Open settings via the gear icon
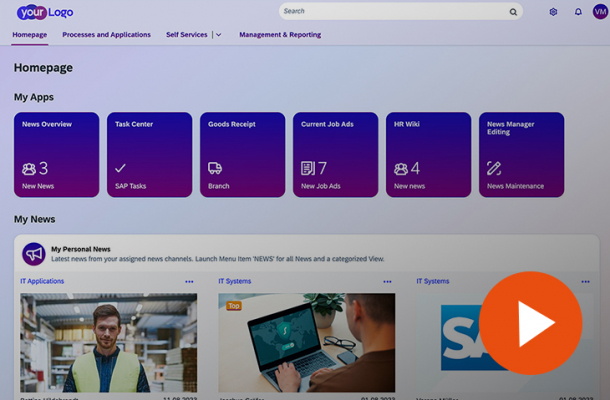Image resolution: width=610 pixels, height=400 pixels. [553, 12]
